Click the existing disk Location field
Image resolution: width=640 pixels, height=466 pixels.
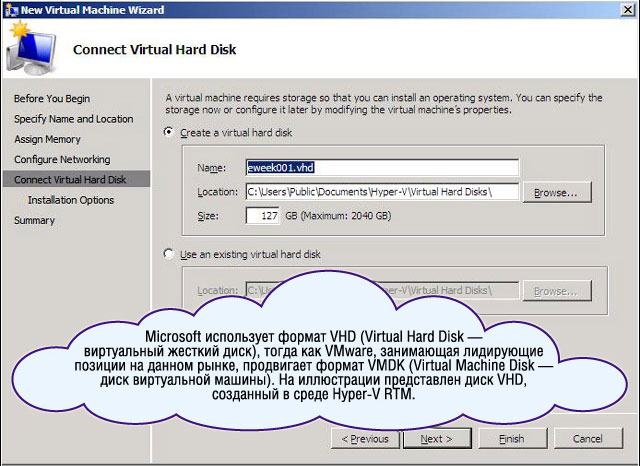(x=382, y=290)
